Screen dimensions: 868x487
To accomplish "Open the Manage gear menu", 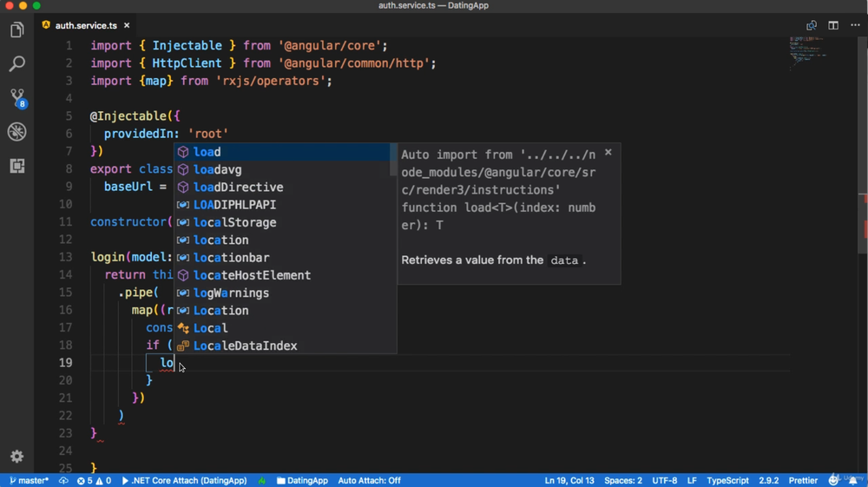I will coord(16,457).
